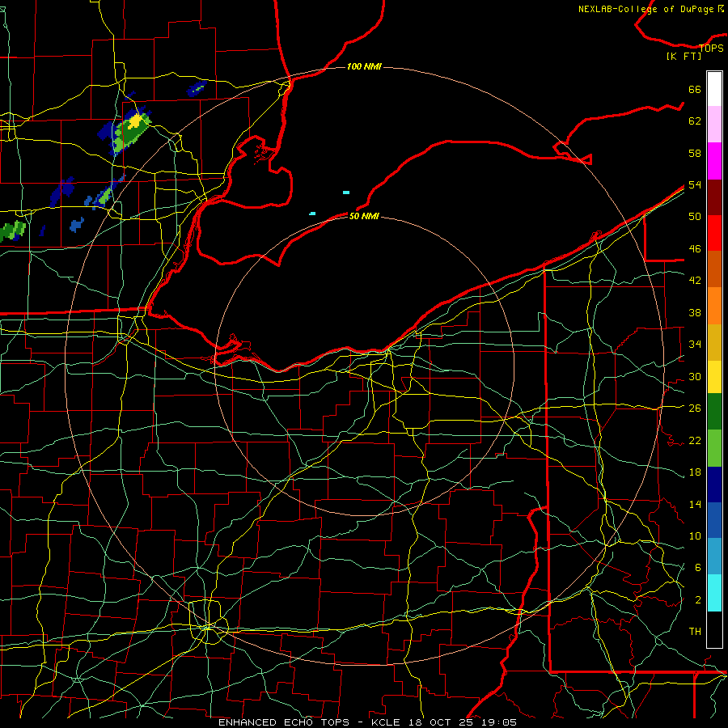The image size is (728, 728).
Task: Pick the light green legend swatch
Action: tap(714, 448)
